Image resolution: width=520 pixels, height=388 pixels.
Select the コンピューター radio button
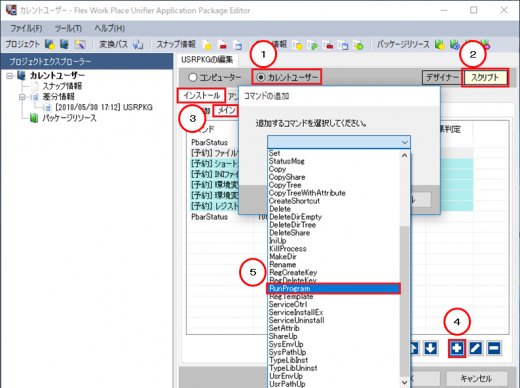point(192,77)
